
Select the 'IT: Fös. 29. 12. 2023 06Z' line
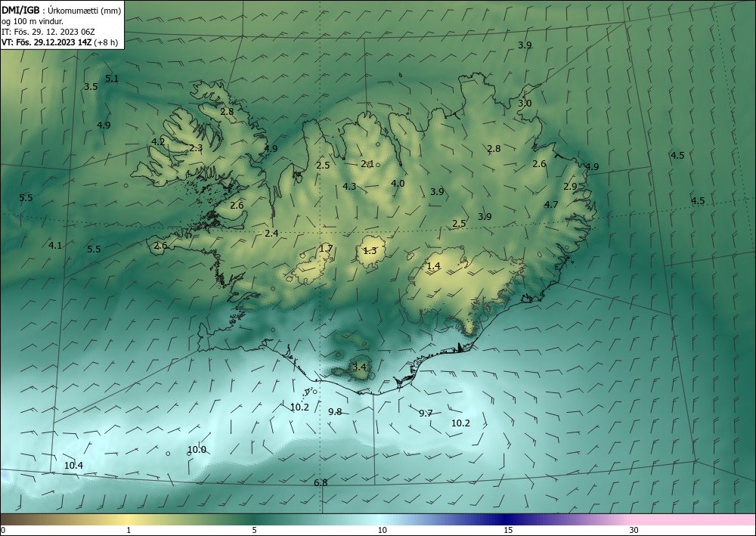[x=48, y=32]
